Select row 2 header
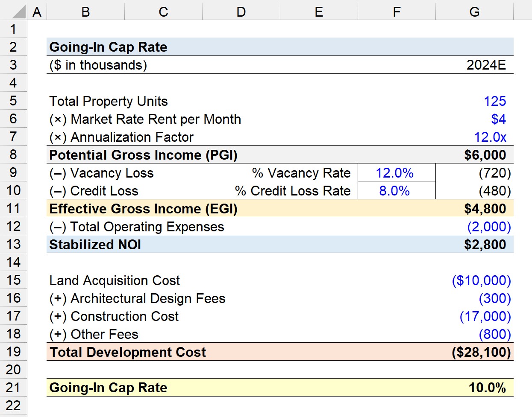 click(13, 47)
